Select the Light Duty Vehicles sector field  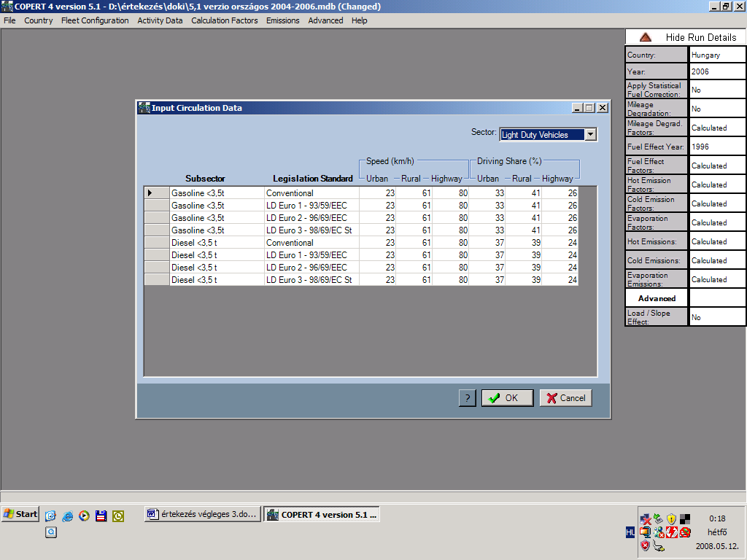[542, 135]
